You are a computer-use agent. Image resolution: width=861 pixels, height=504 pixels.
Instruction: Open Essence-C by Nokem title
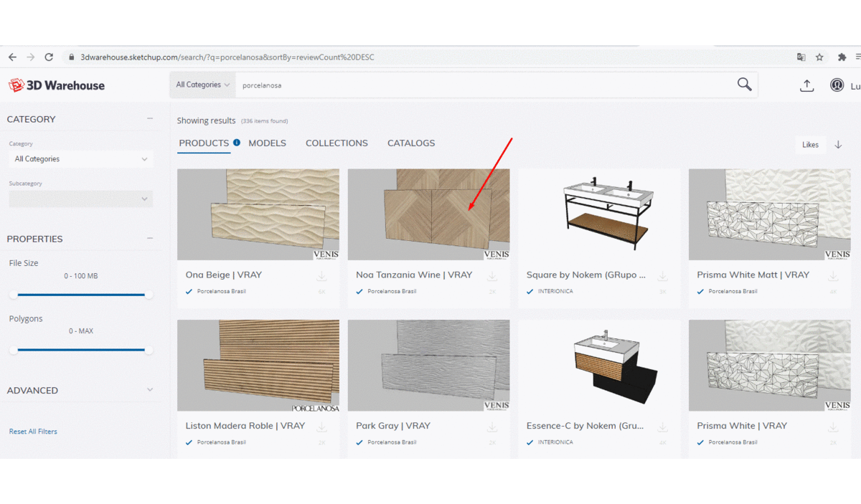click(586, 426)
